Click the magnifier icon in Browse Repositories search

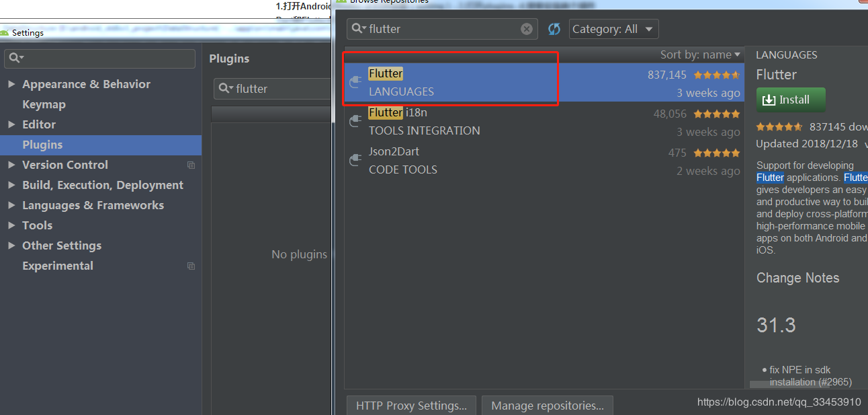[359, 29]
